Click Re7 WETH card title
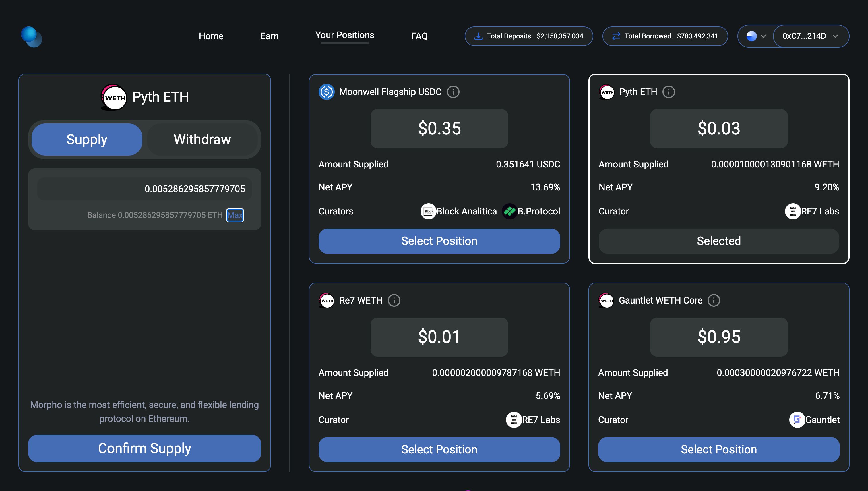The image size is (868, 491). tap(361, 300)
